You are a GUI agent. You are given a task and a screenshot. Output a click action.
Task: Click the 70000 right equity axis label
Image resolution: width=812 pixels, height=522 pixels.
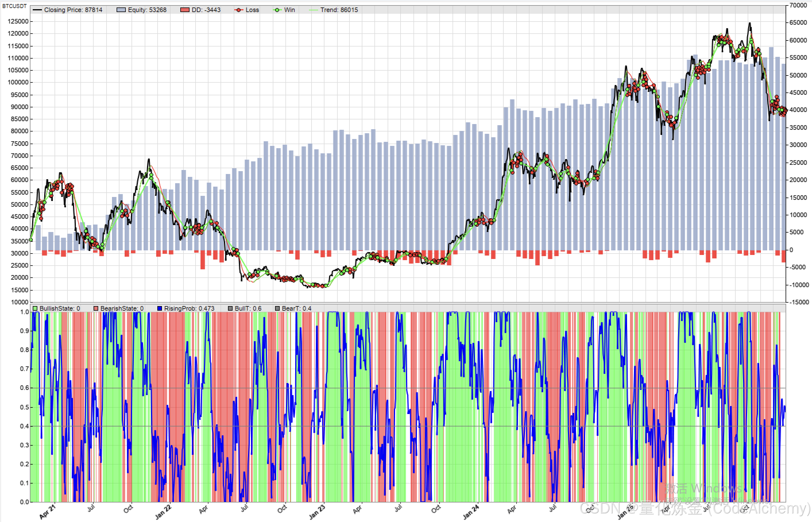(798, 5)
